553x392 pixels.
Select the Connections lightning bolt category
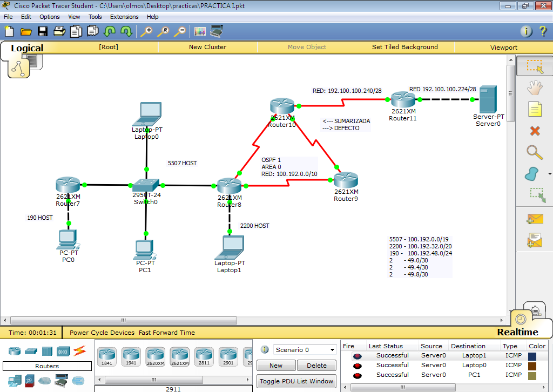tap(79, 352)
